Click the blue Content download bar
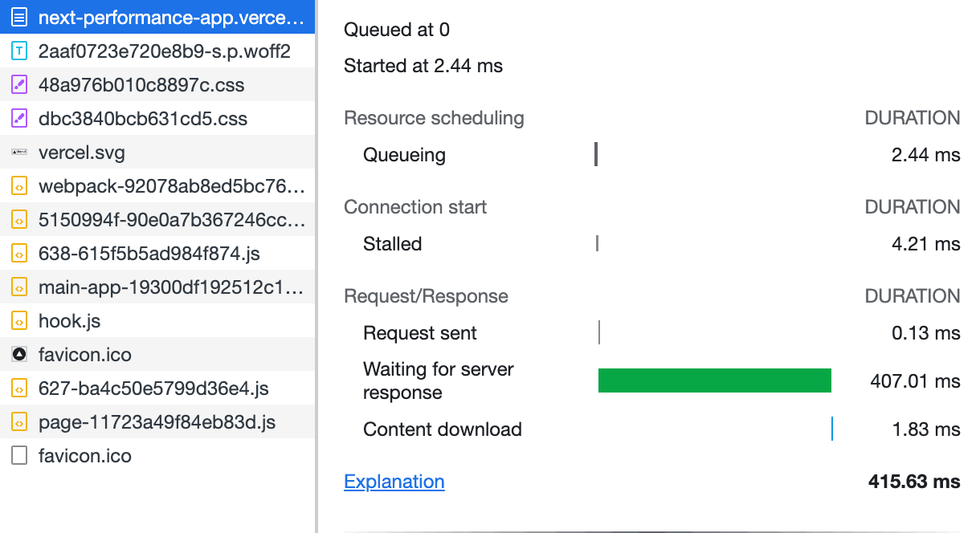980x533 pixels. (832, 429)
